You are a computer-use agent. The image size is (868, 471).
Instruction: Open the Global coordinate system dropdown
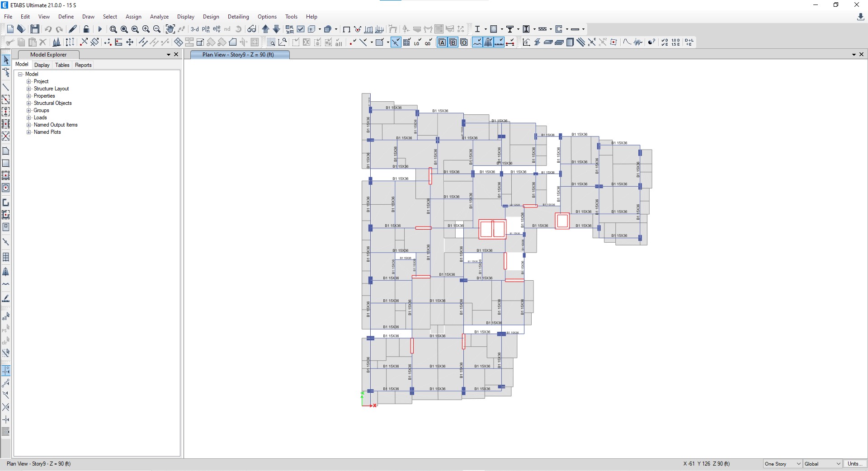(823, 464)
